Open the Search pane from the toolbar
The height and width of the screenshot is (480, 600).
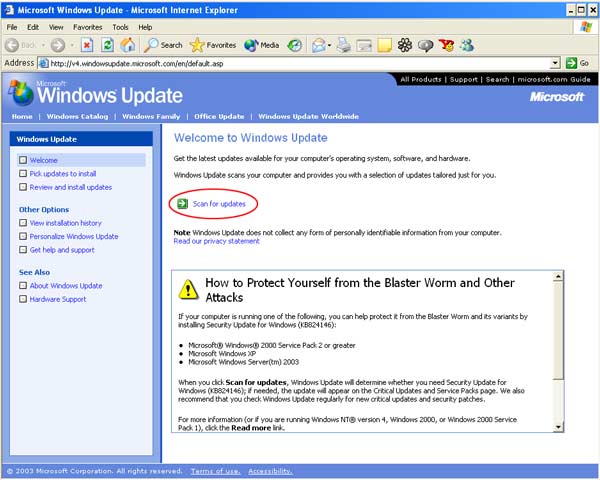tap(163, 45)
